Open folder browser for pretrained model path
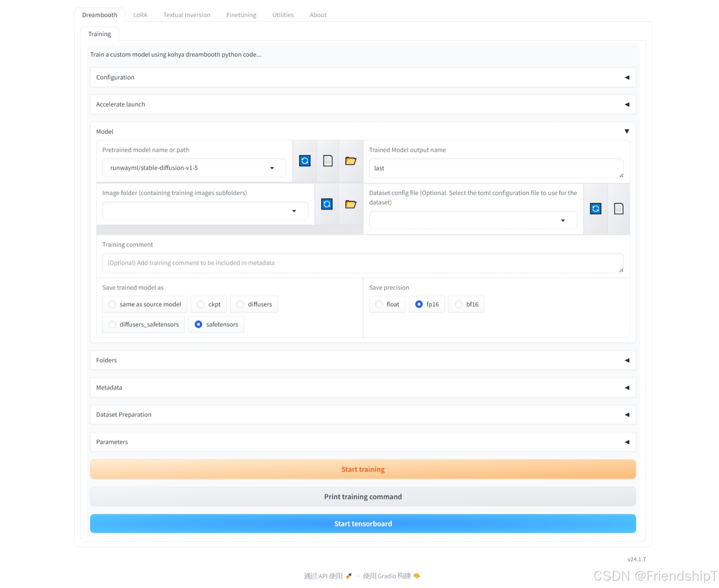This screenshot has height=588, width=719. [x=351, y=161]
